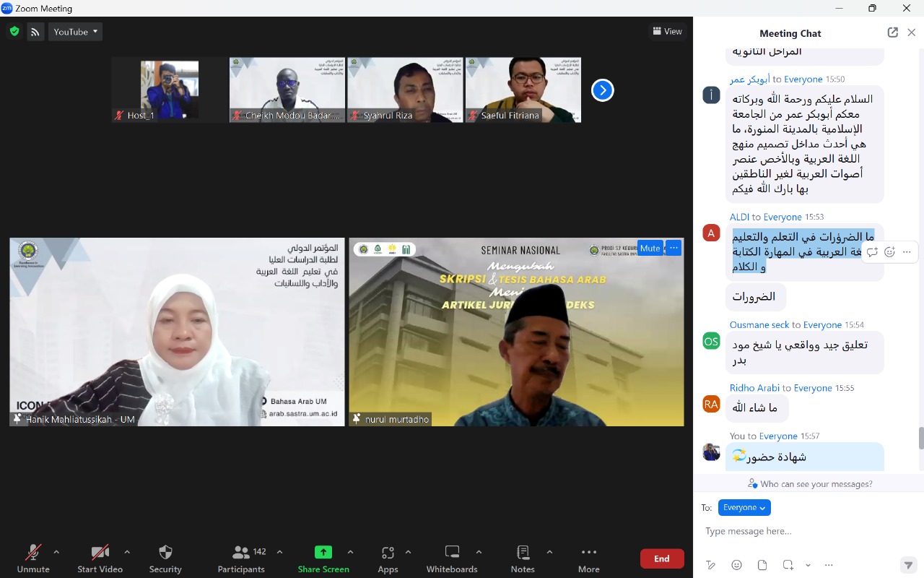Open the Security options
The width and height of the screenshot is (924, 578).
(165, 558)
